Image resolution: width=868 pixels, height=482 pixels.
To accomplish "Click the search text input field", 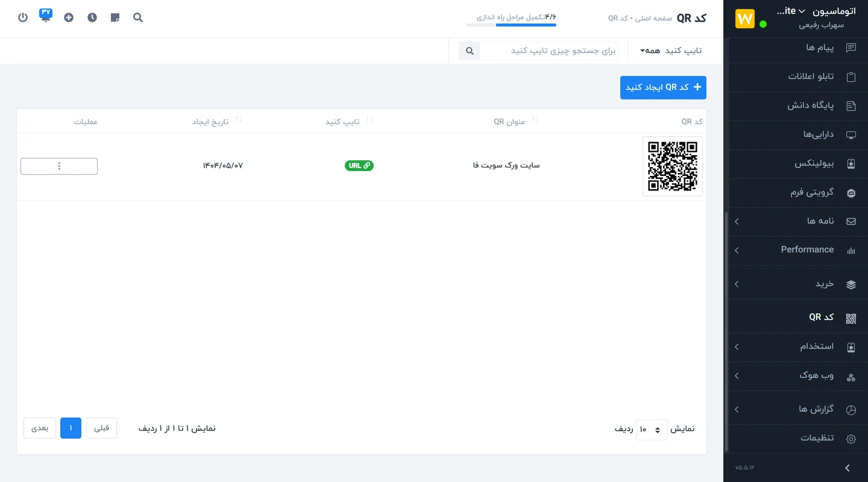I will (x=549, y=51).
